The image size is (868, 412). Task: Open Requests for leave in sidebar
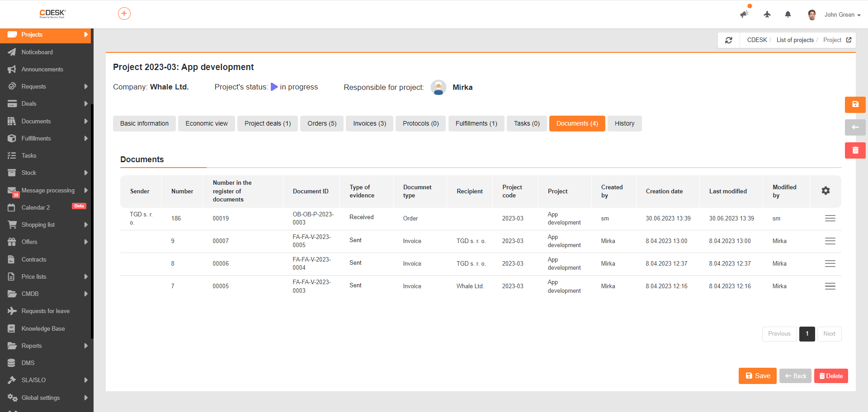[45, 311]
